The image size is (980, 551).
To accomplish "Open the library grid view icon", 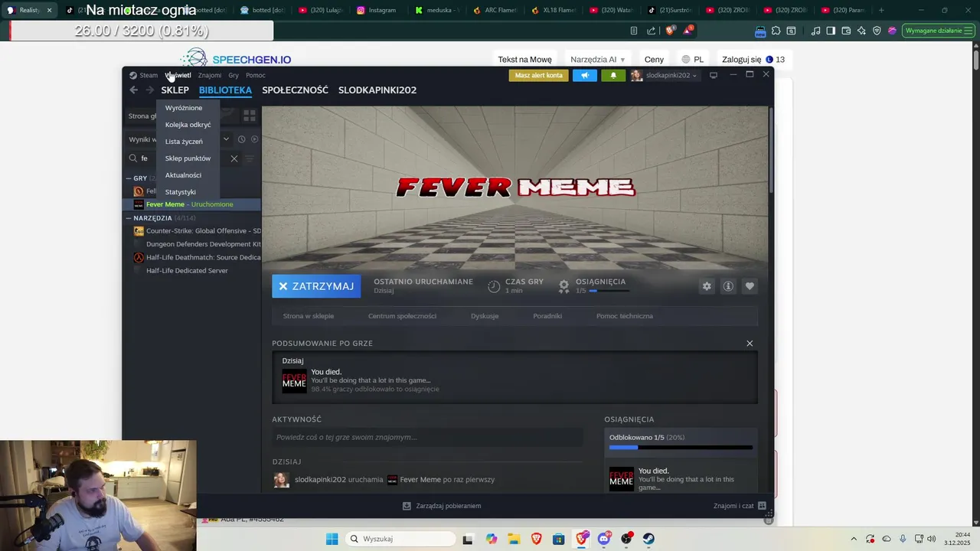I will 250,116.
